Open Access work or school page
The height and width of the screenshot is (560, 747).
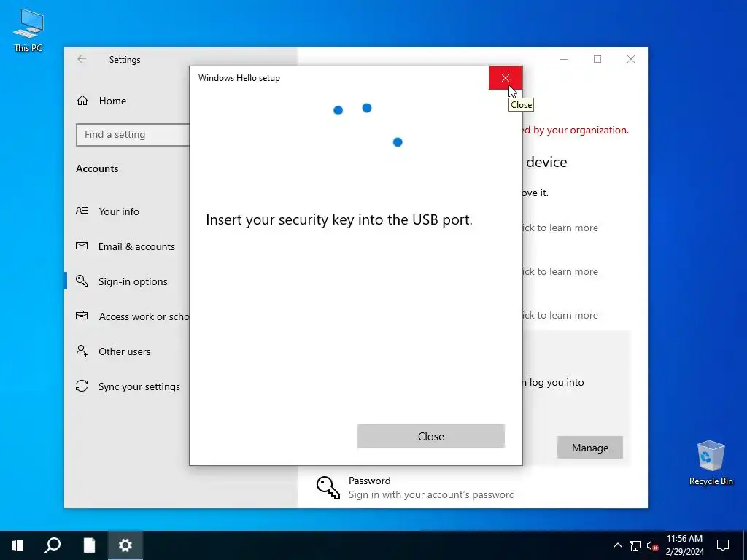[144, 316]
